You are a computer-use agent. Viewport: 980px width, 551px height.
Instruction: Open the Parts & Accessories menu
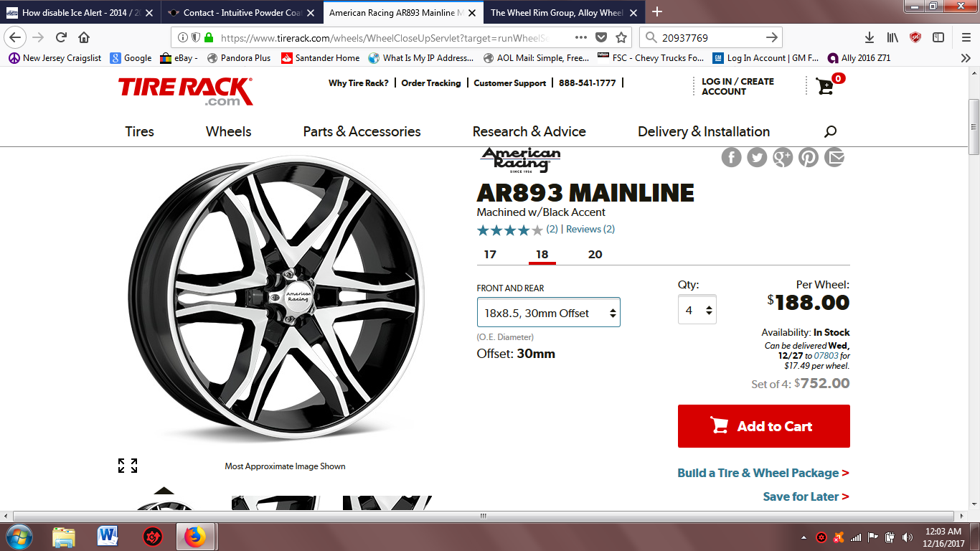(x=362, y=131)
